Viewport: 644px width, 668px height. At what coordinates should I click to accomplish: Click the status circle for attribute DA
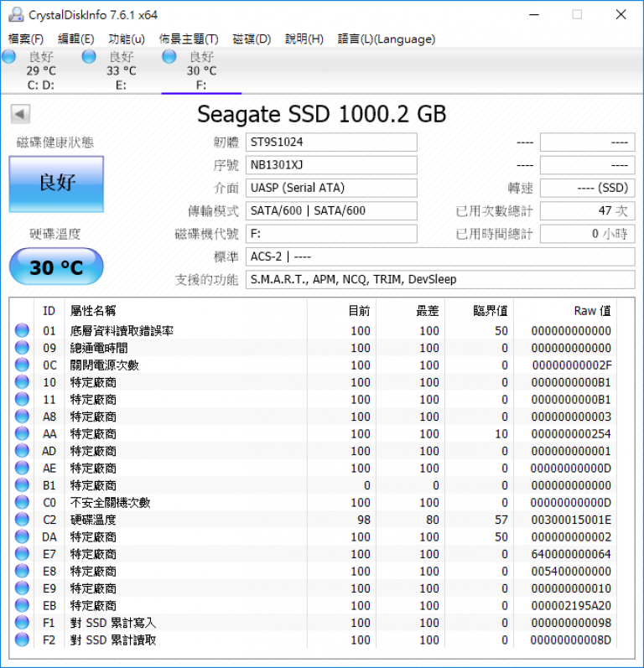(x=22, y=536)
